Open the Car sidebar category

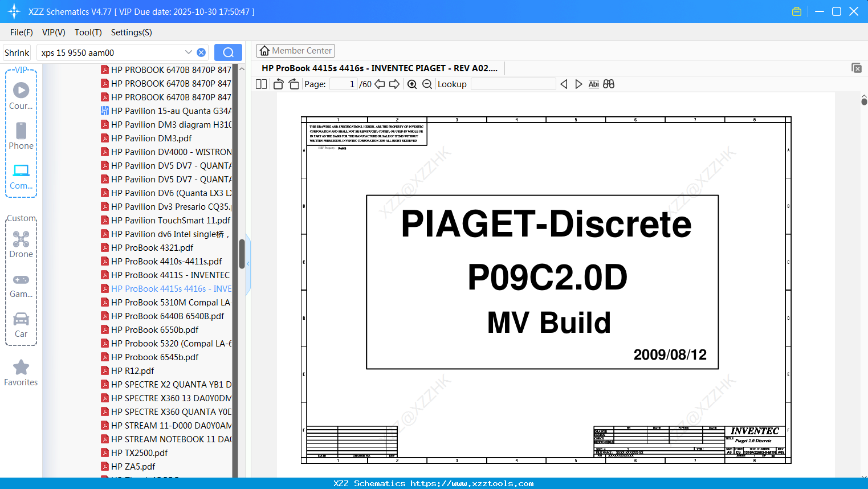coord(21,325)
